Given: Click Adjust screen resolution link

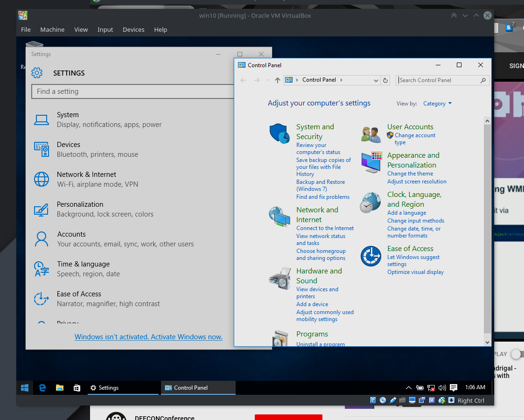Looking at the screenshot, I should tap(417, 182).
